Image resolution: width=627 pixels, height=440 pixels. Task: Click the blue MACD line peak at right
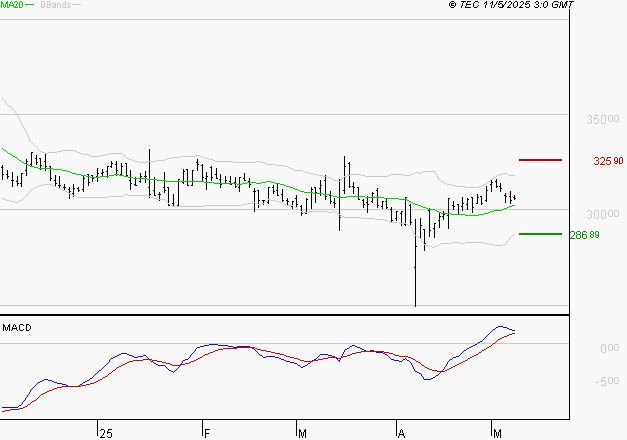click(502, 326)
